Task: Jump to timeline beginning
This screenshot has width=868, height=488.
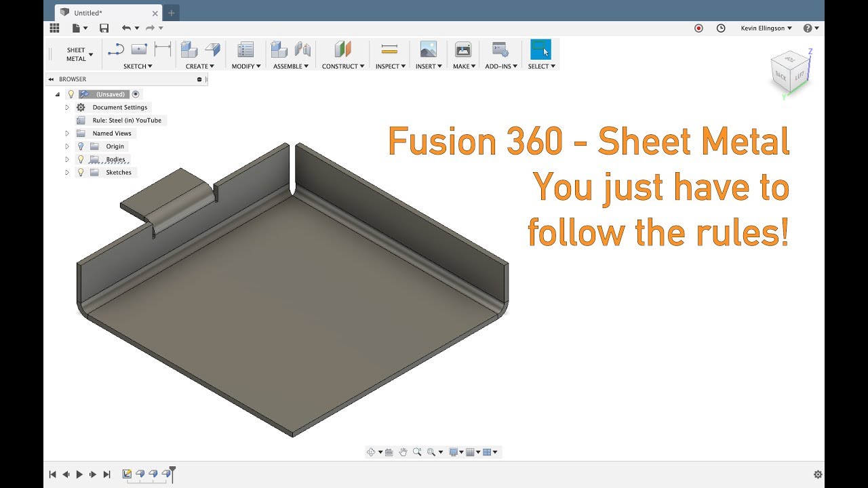Action: pyautogui.click(x=52, y=474)
